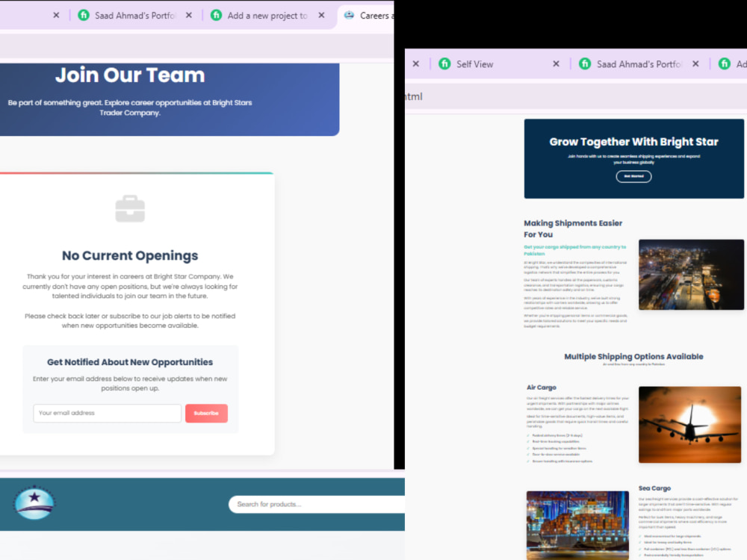Screen dimensions: 747x560
Task: Click the red Subscribe button
Action: coord(206,414)
